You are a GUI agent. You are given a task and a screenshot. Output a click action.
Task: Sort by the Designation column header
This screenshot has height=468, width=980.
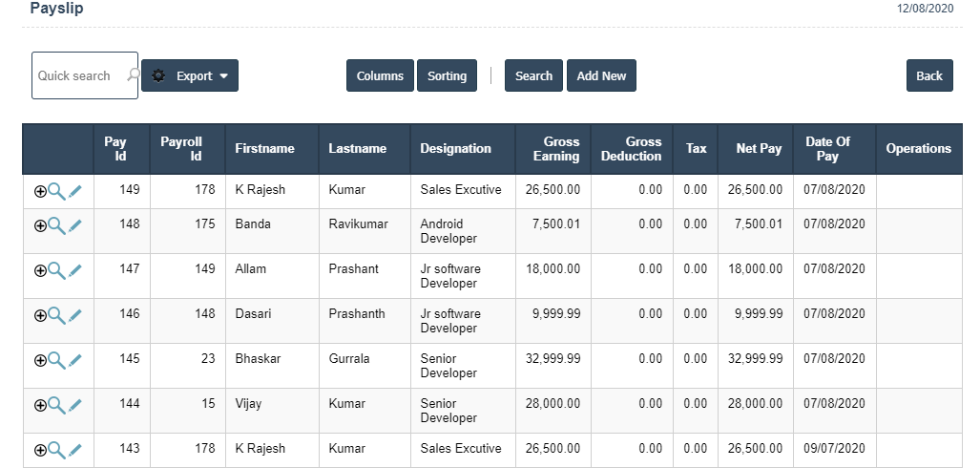pos(455,149)
